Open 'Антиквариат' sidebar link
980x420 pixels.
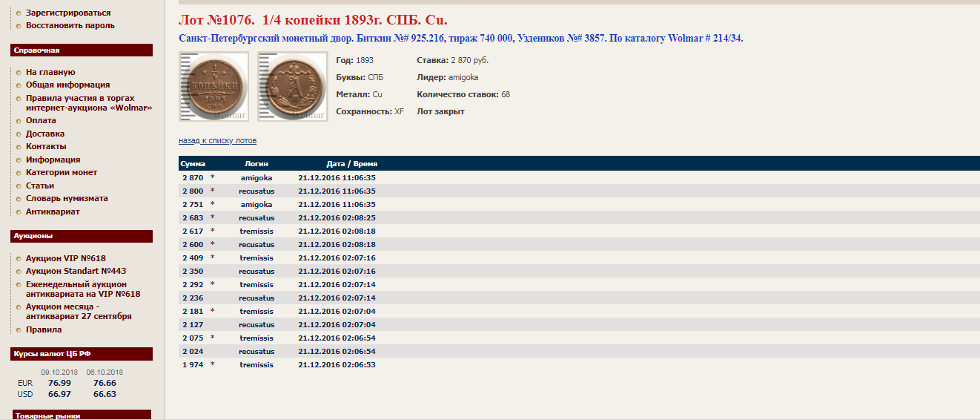pos(53,212)
